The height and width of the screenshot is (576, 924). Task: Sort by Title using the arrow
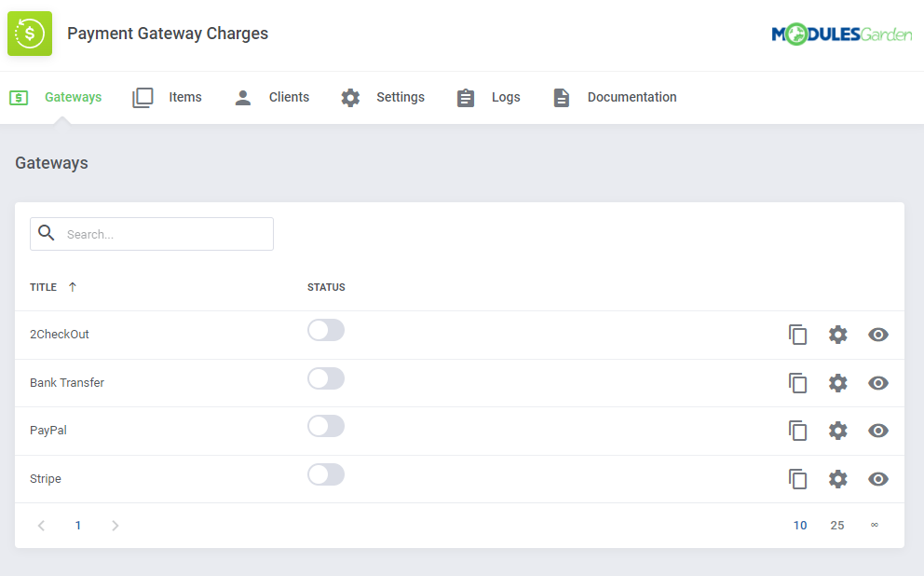73,287
